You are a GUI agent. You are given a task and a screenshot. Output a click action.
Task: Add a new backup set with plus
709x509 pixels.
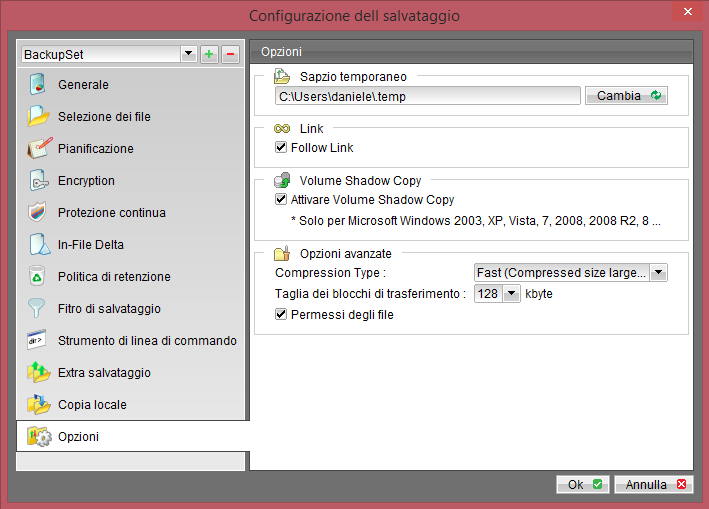(x=209, y=55)
